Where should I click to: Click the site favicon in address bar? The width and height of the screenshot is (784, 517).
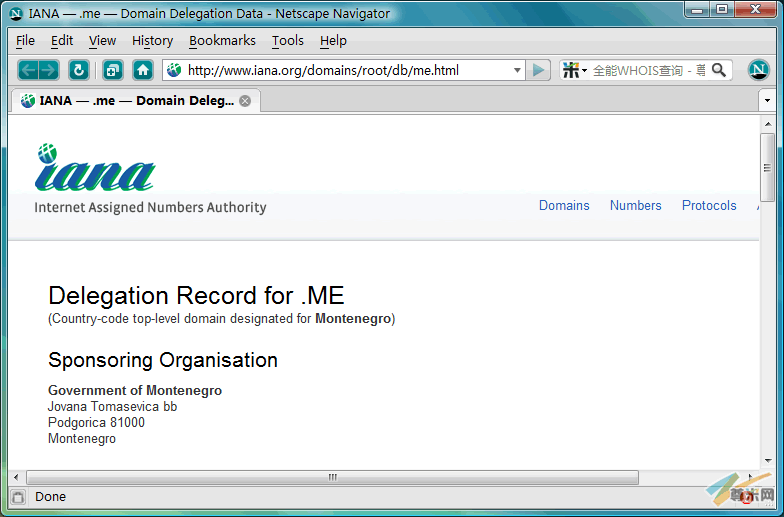pos(174,70)
